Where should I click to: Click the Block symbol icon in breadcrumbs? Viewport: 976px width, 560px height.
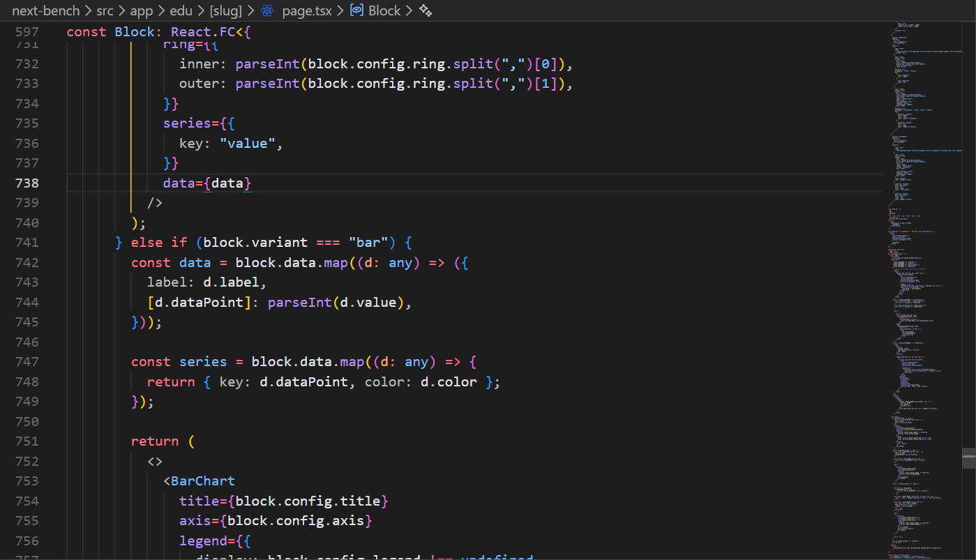click(x=356, y=10)
